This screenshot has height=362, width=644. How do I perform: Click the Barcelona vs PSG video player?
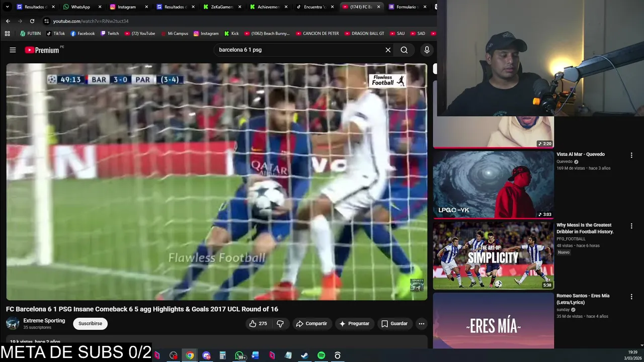[x=216, y=182]
